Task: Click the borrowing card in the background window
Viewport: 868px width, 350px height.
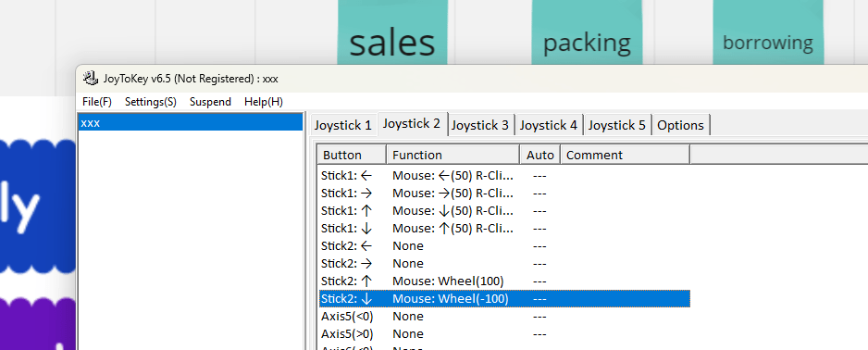Action: (x=768, y=33)
